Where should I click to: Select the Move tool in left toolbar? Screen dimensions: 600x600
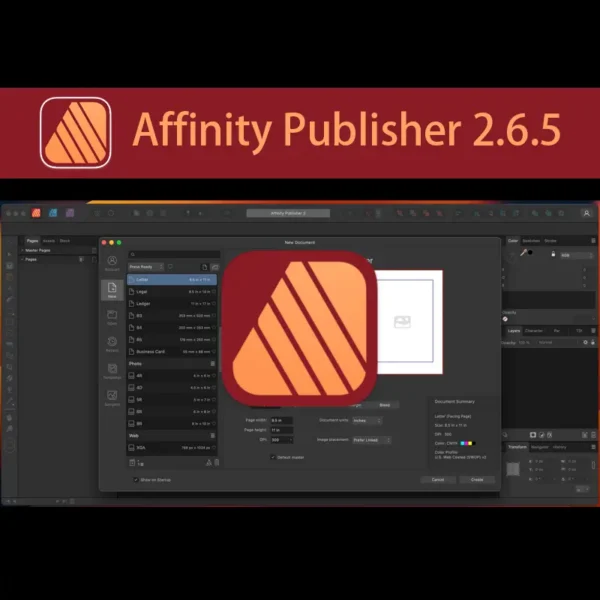(x=10, y=254)
